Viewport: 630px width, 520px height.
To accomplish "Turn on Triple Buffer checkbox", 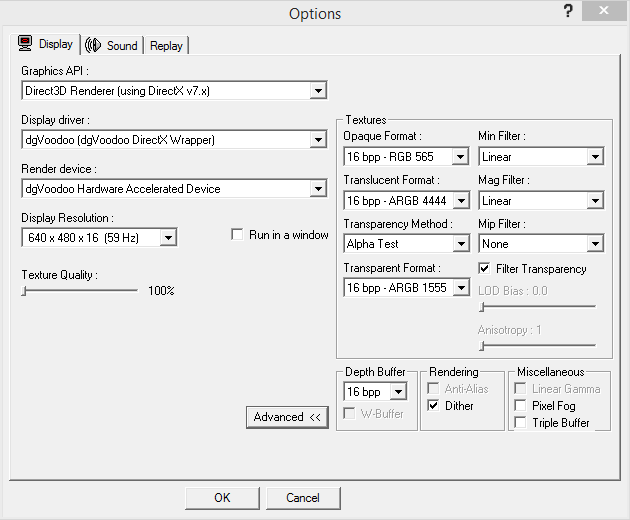I will click(520, 423).
